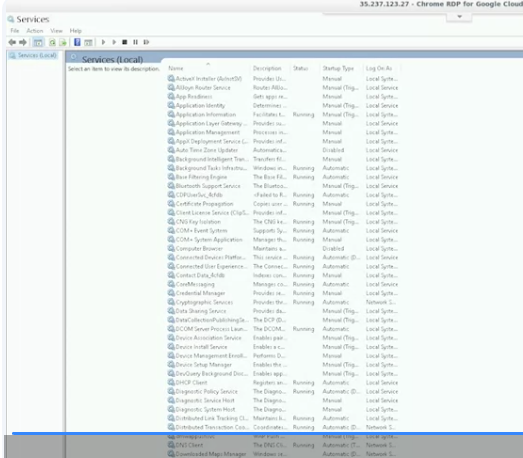Select the Bluetooth Support Service row
Image resolution: width=523 pixels, height=458 pixels.
pos(283,186)
